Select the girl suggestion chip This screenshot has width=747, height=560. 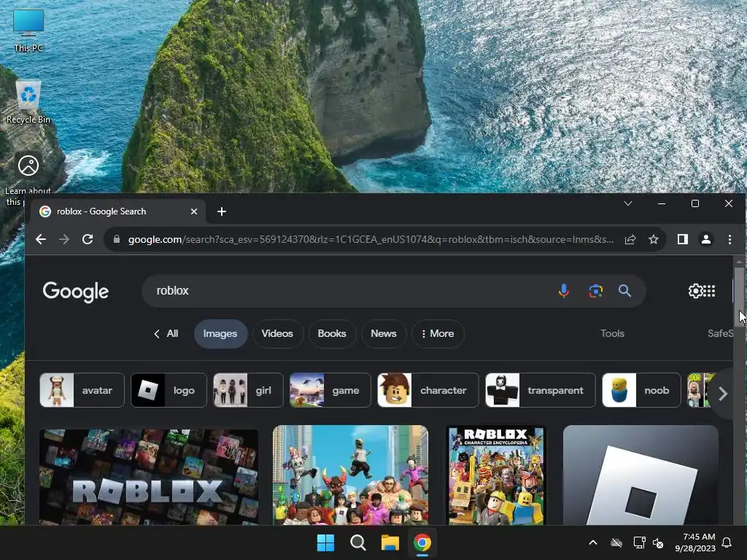tap(248, 391)
